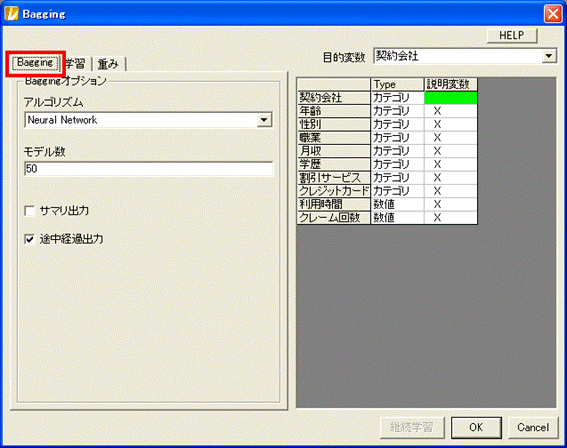Open the アルゴリズム Neural Network dropdown

coord(264,120)
